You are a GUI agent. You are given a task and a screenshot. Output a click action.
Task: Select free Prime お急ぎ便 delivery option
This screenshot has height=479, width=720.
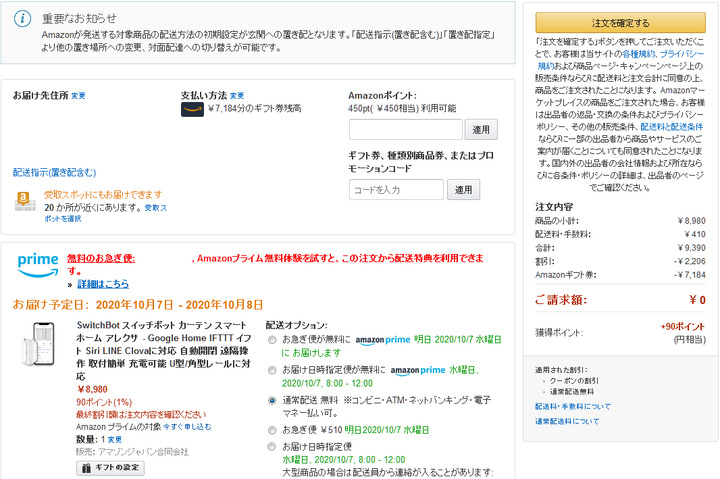[x=274, y=341]
